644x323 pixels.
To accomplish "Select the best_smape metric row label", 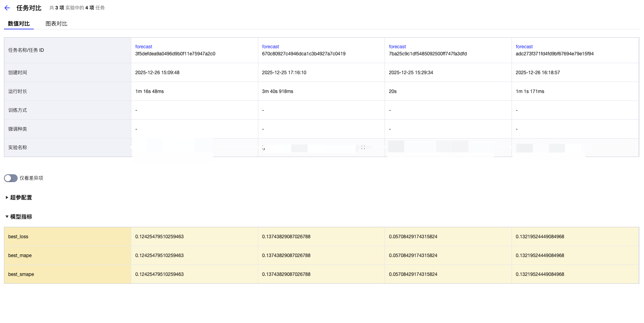I will pyautogui.click(x=21, y=274).
